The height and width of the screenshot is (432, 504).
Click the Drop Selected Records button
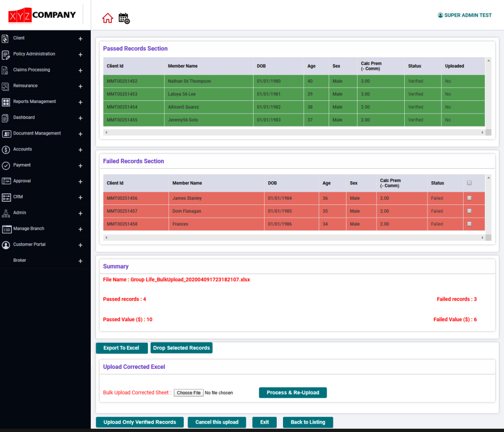click(181, 348)
